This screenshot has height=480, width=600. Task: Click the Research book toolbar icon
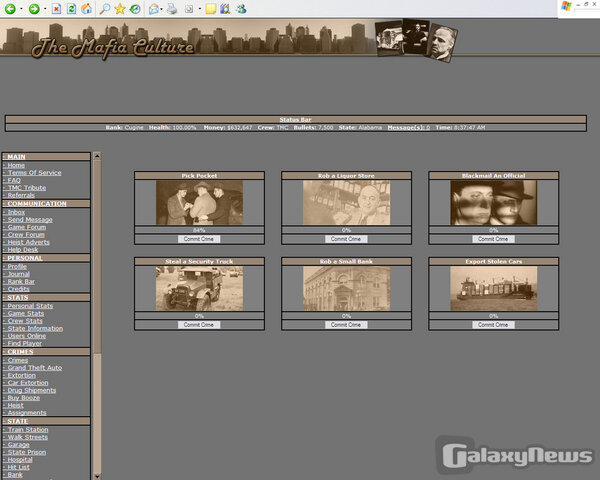pyautogui.click(x=225, y=9)
